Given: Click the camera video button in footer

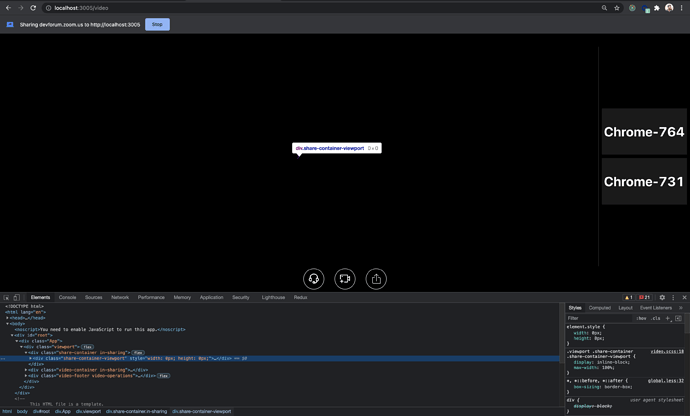Looking at the screenshot, I should click(x=345, y=279).
